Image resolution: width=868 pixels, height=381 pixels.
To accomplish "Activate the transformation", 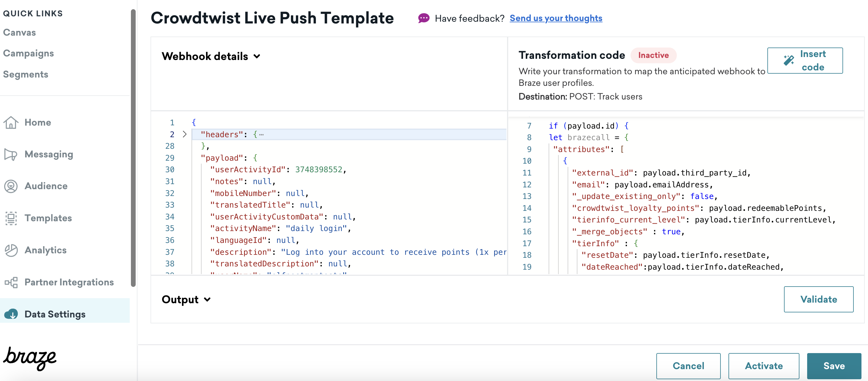I will click(764, 366).
